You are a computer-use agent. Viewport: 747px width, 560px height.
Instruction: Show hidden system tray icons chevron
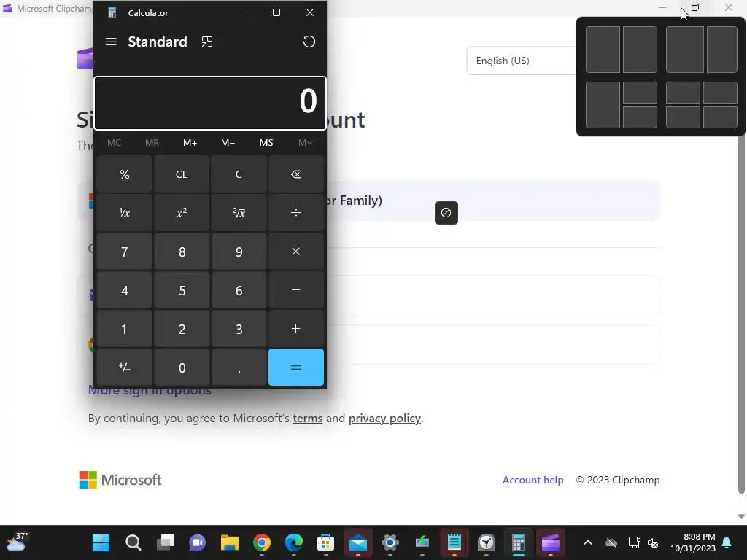click(588, 542)
